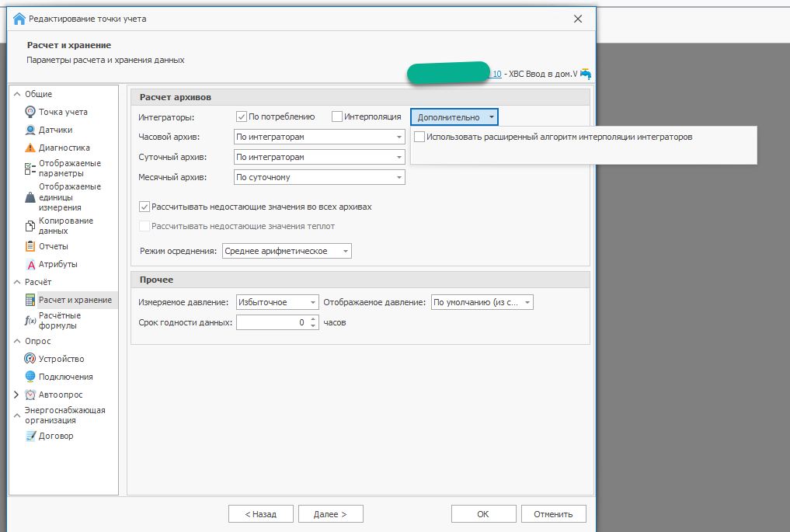Click the Срок годности данных hours field
This screenshot has width=790, height=532.
272,322
